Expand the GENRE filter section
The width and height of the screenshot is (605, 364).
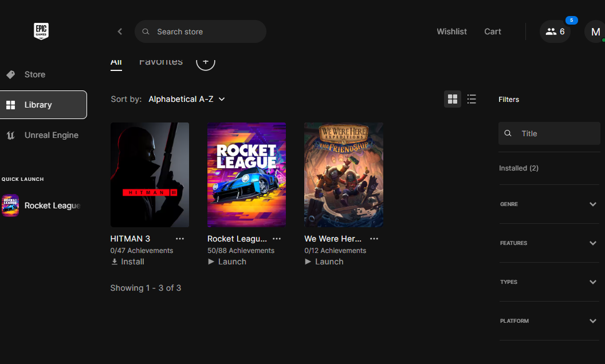[x=549, y=204]
